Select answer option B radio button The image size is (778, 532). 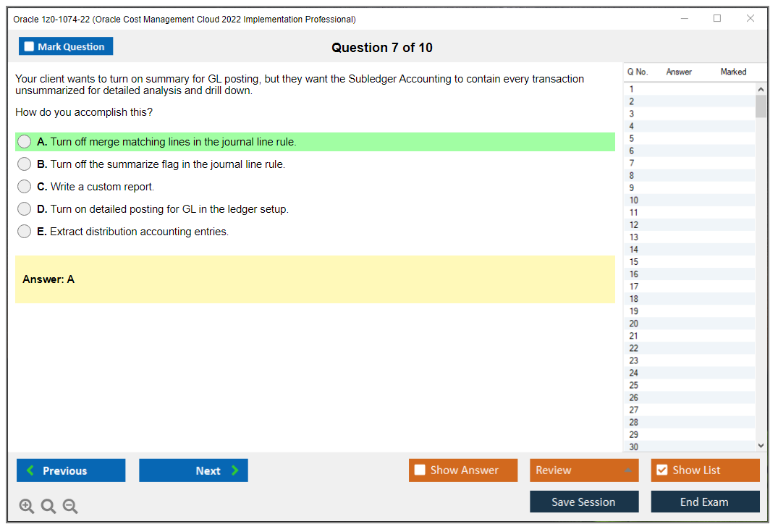pos(24,164)
